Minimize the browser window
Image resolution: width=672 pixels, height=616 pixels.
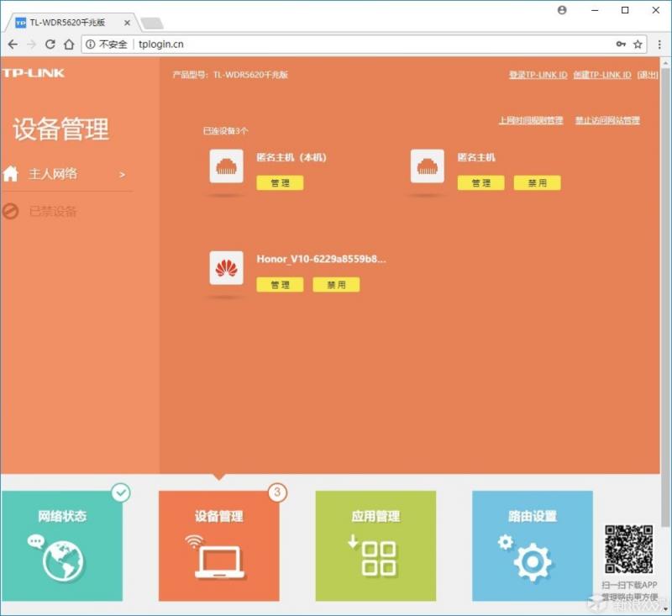[595, 10]
